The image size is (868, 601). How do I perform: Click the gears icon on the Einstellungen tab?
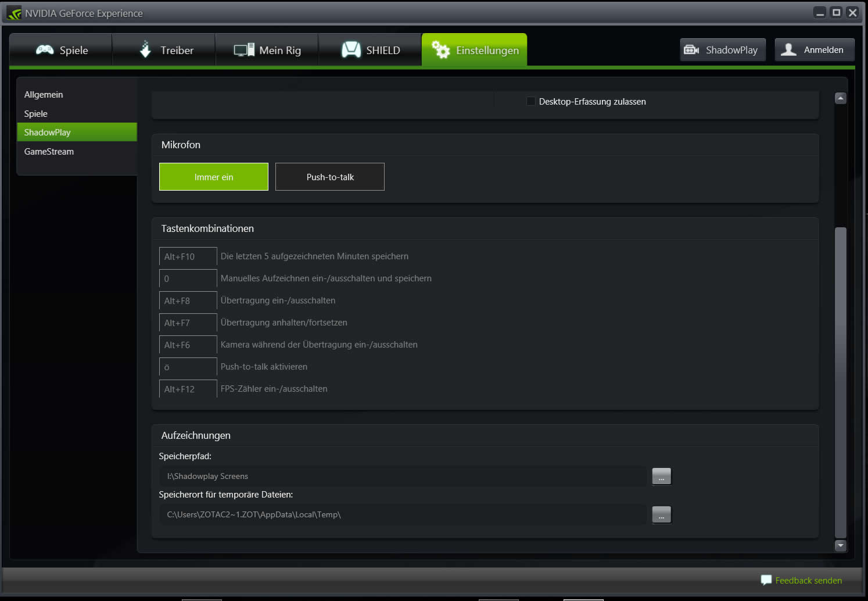point(441,50)
